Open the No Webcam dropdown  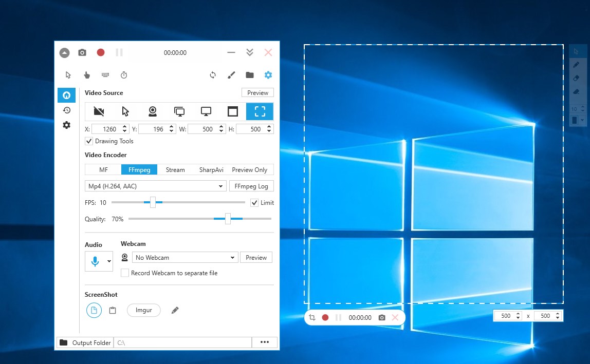(185, 257)
